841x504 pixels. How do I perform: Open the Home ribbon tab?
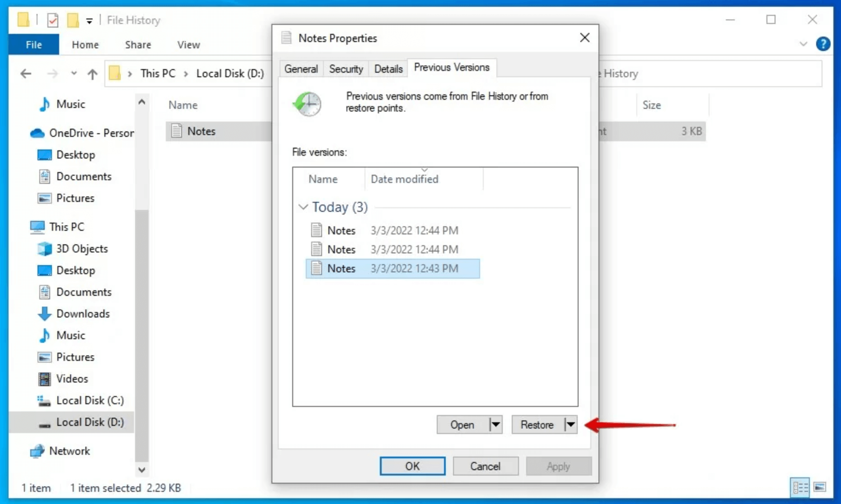tap(85, 44)
